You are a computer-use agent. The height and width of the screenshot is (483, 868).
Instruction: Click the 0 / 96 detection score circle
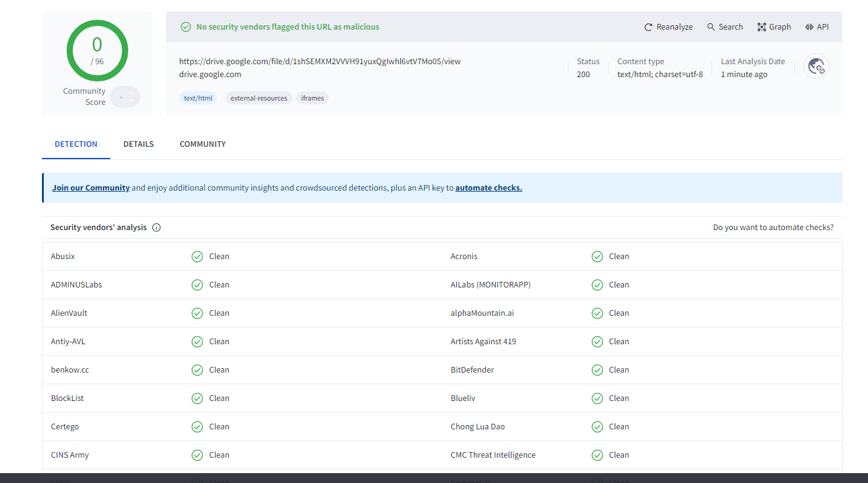point(97,51)
